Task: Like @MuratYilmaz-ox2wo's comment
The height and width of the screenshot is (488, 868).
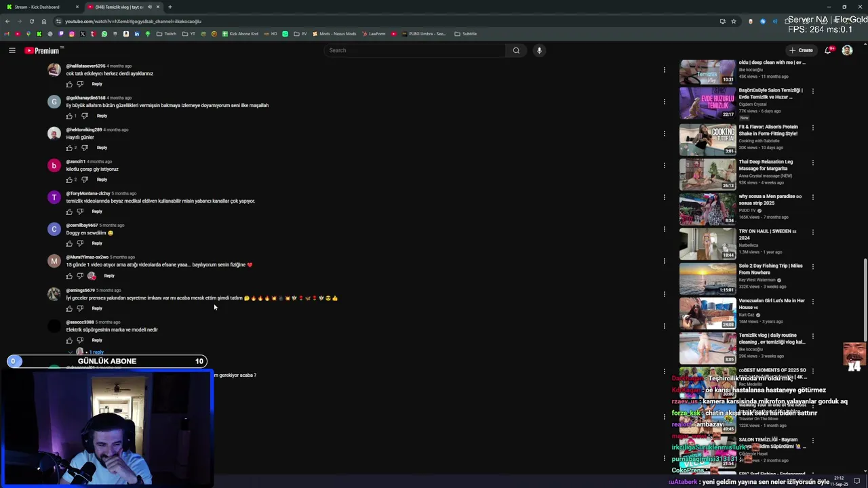Action: point(68,276)
